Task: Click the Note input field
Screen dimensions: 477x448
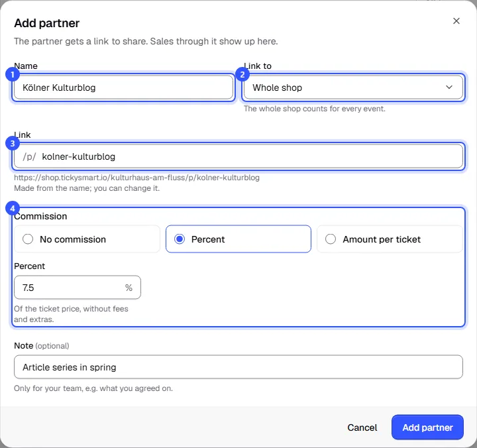Action: [238, 366]
